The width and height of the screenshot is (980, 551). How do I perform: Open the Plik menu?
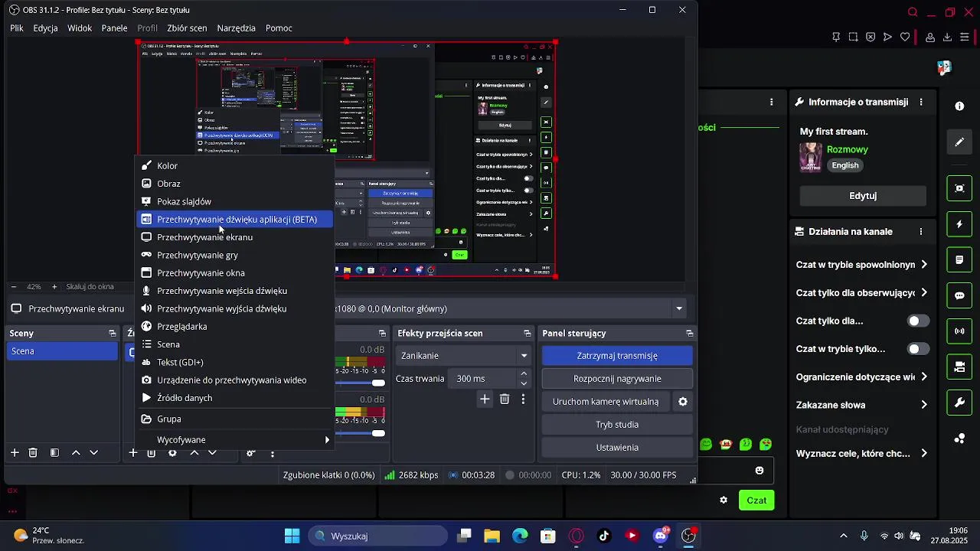pyautogui.click(x=17, y=28)
